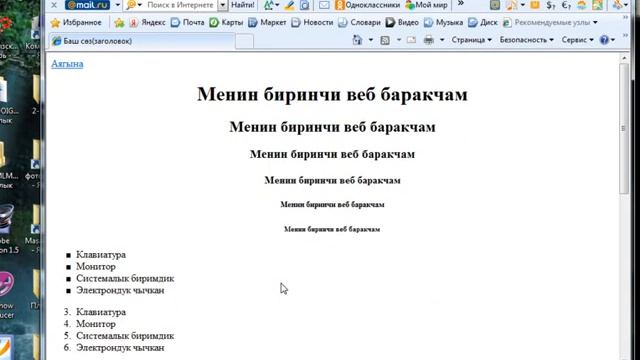Close the Mail.ru toolbar with X
This screenshot has height=360, width=640.
(54, 5)
